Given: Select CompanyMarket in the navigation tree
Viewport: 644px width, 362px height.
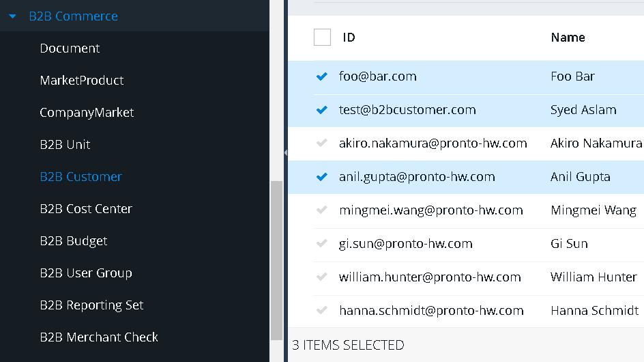Looking at the screenshot, I should coord(87,112).
